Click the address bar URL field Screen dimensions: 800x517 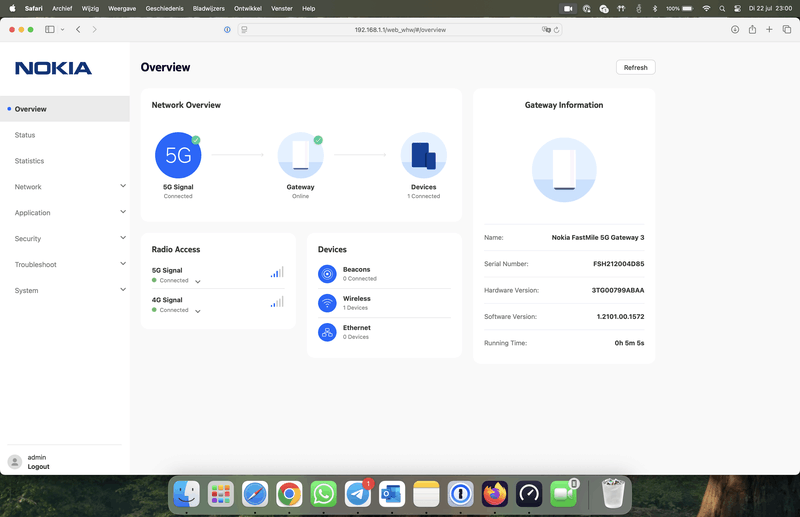[400, 30]
